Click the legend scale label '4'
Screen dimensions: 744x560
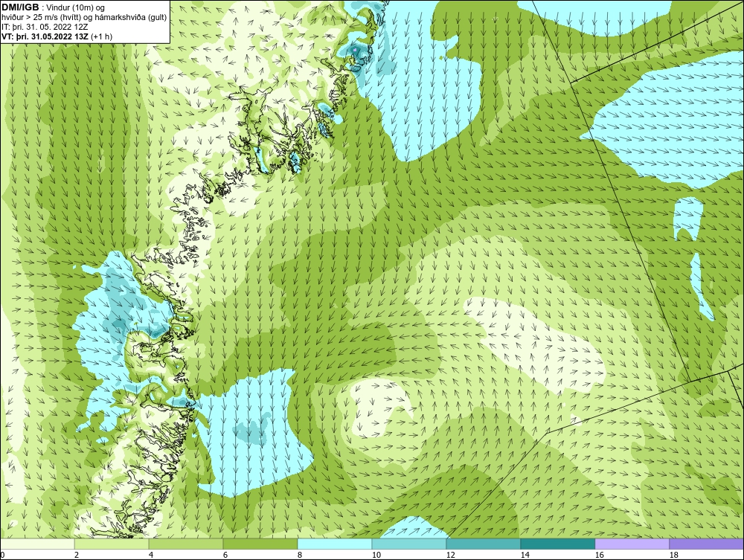[151, 555]
